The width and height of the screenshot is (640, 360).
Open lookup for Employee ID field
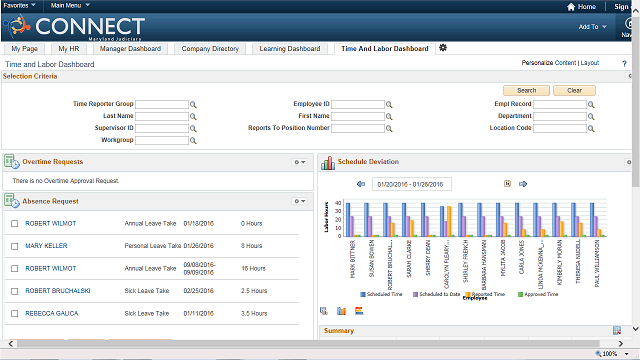(x=389, y=105)
